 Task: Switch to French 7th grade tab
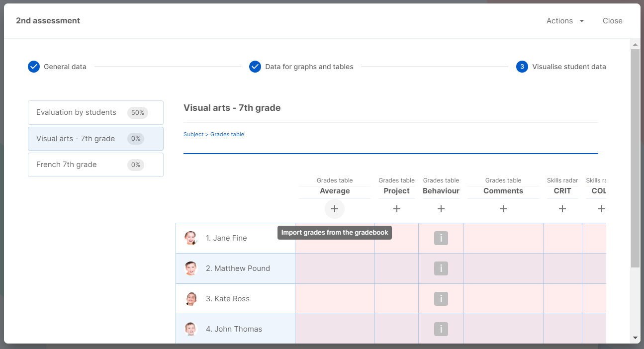pos(95,165)
